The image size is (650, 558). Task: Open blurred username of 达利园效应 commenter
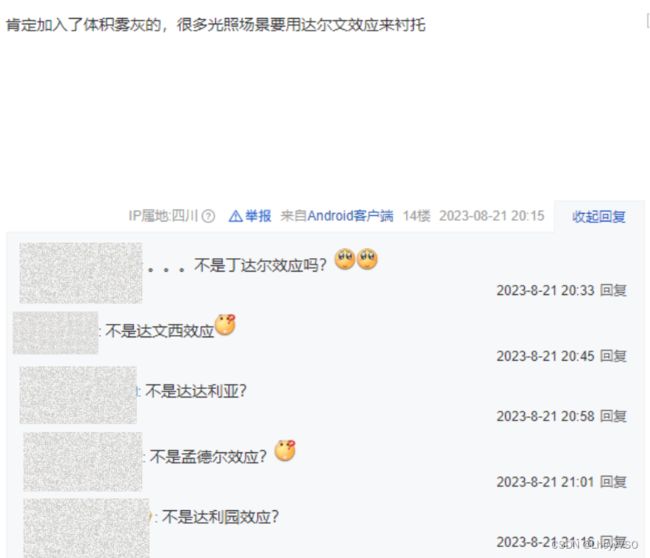click(x=86, y=528)
